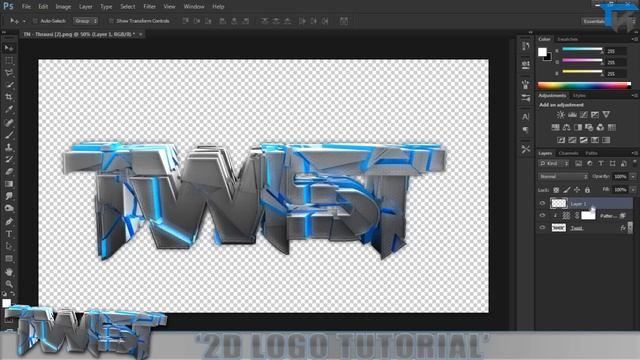
Task: Hide the Twist layer eye icon
Action: pyautogui.click(x=542, y=228)
